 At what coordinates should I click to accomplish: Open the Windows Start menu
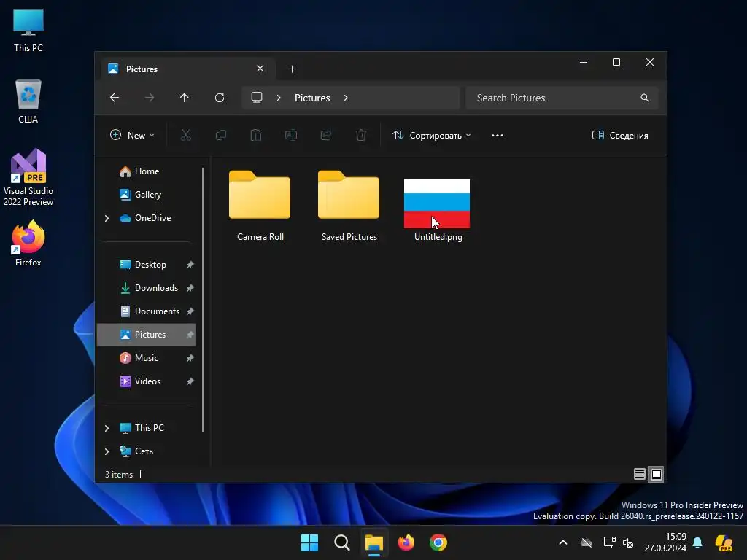pyautogui.click(x=309, y=542)
